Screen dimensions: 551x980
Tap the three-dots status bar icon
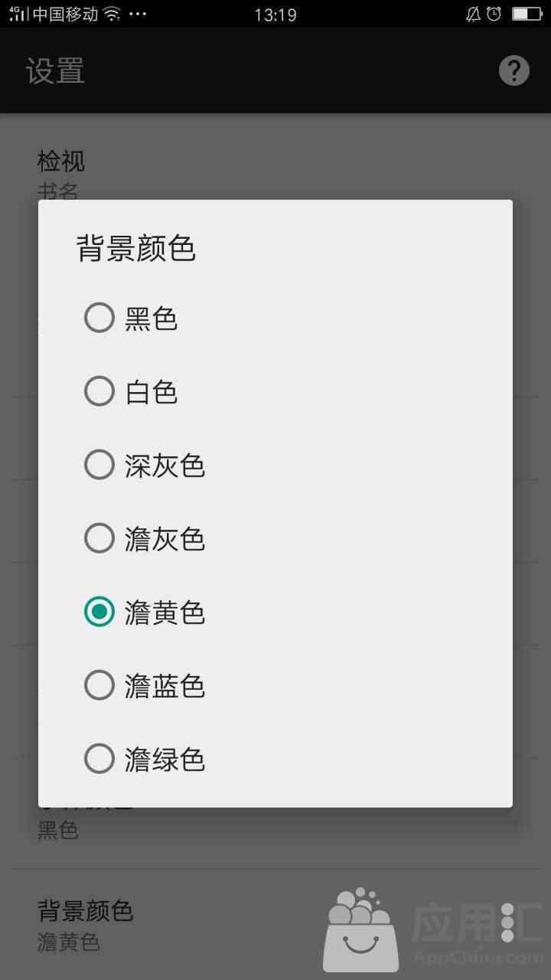(137, 15)
